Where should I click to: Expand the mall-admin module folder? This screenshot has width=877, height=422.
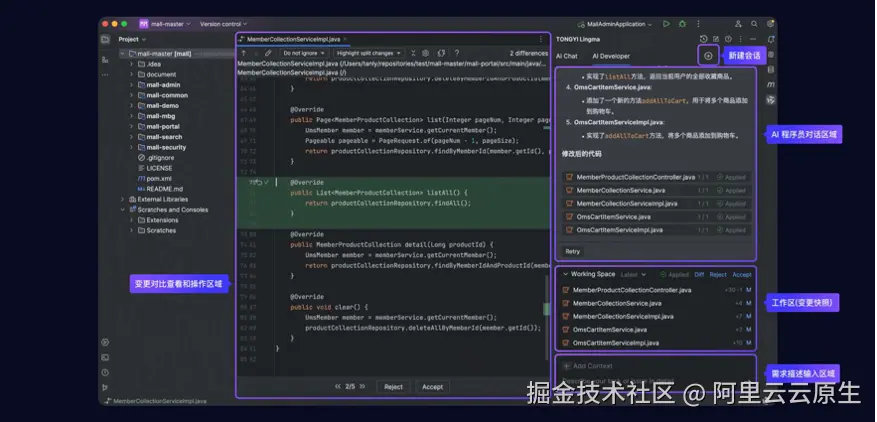coord(131,85)
